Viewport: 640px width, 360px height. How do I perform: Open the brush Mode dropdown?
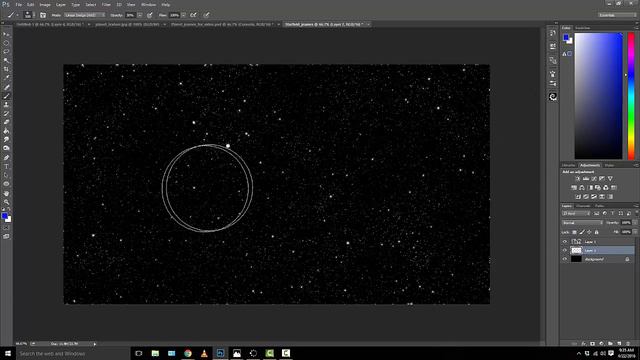84,15
